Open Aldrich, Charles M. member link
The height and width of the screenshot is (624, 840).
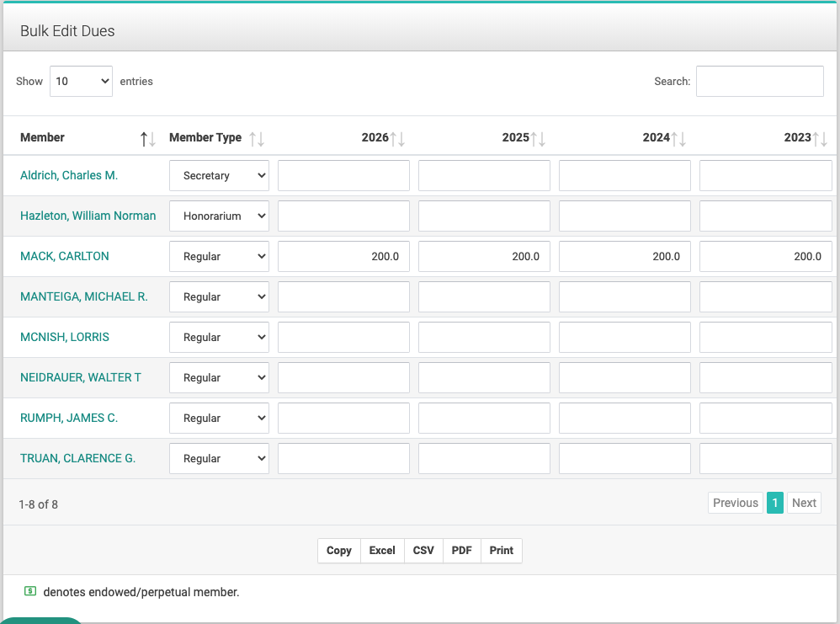69,175
